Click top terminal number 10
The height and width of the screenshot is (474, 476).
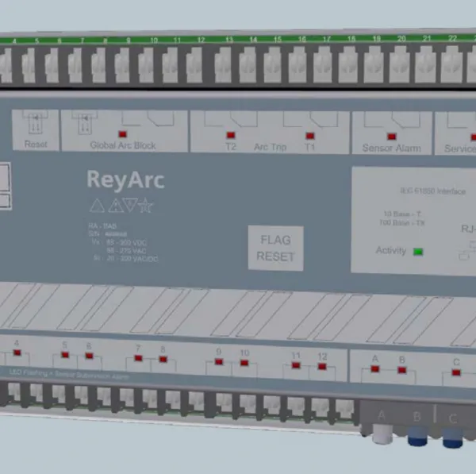(154, 40)
